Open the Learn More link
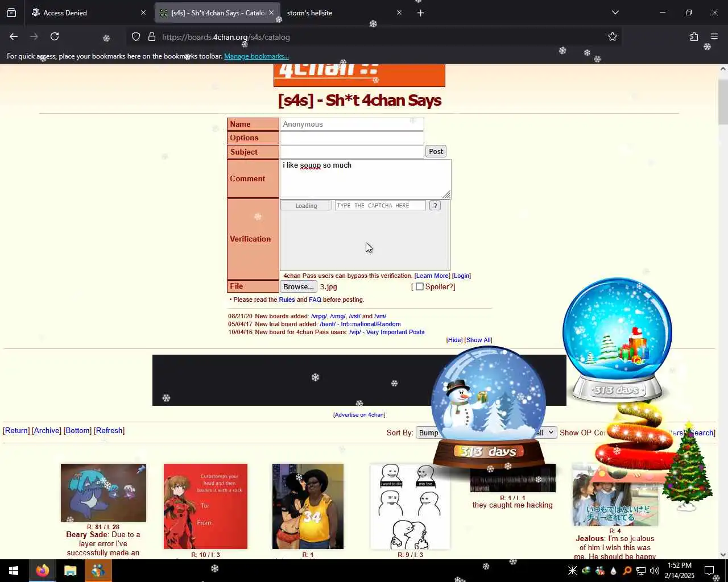Image resolution: width=728 pixels, height=582 pixels. tap(433, 276)
